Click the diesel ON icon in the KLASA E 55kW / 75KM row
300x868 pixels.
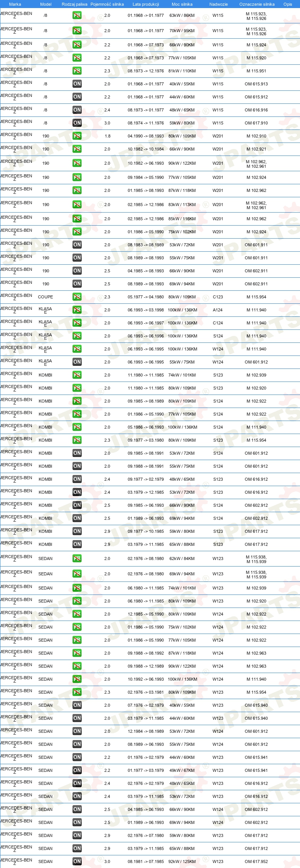[x=77, y=362]
